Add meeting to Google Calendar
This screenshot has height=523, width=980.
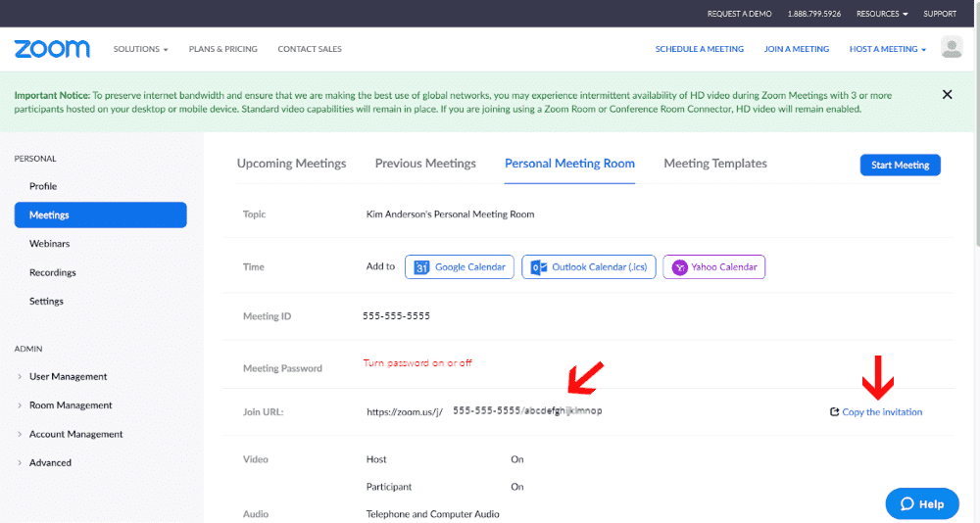tap(460, 266)
